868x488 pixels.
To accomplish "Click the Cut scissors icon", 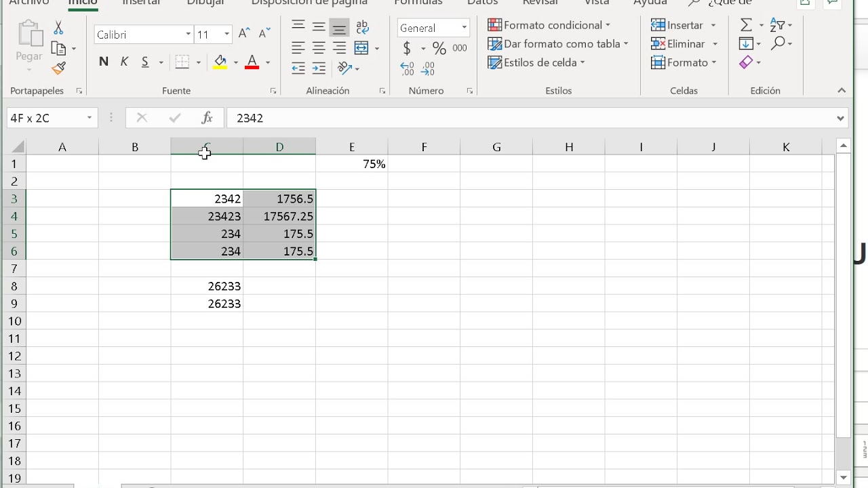I will pos(58,28).
